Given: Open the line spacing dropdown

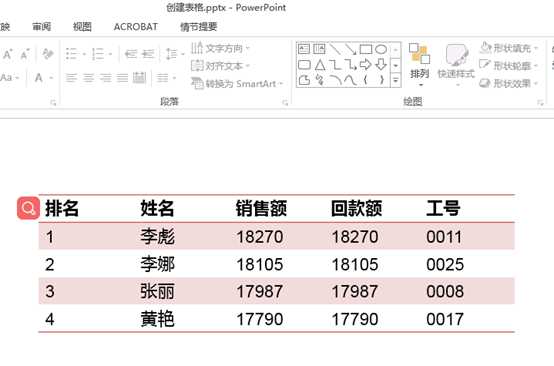Looking at the screenshot, I should click(175, 54).
